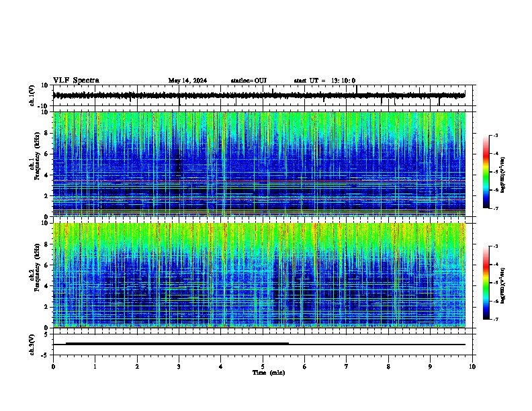Click the ch.2 colorbar log(PSD) label
Viewport: 532px width, 411px height.
tap(502, 285)
